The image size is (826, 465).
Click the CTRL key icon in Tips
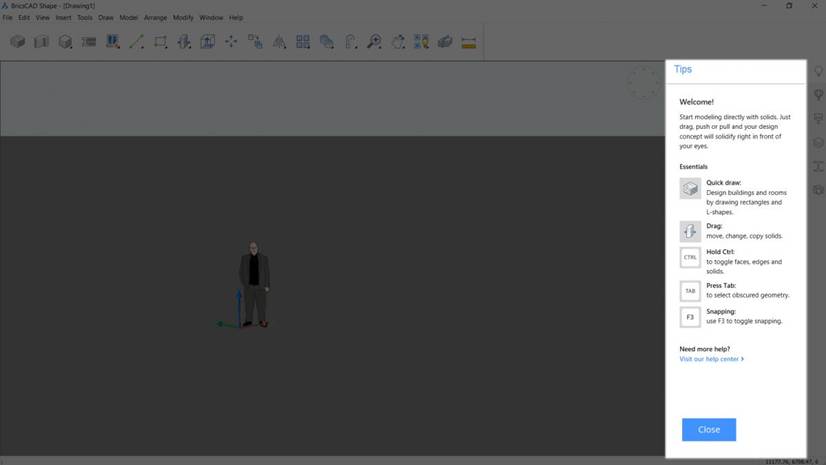coord(690,258)
